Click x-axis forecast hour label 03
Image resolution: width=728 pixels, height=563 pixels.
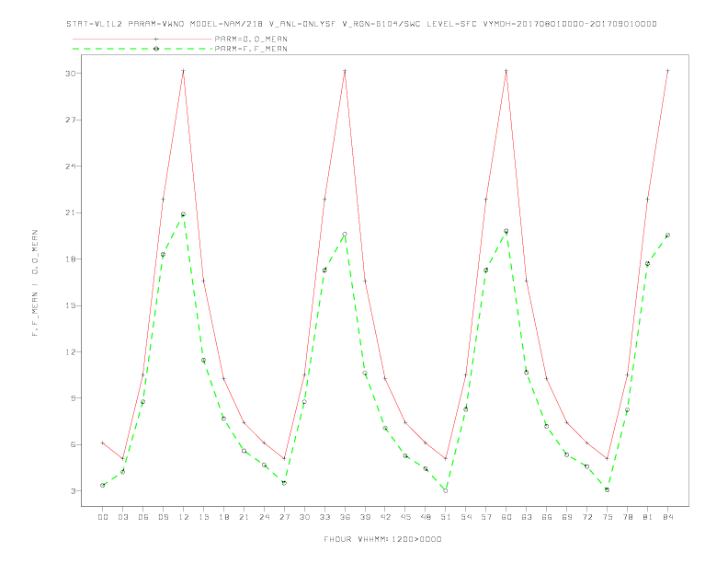[x=122, y=517]
